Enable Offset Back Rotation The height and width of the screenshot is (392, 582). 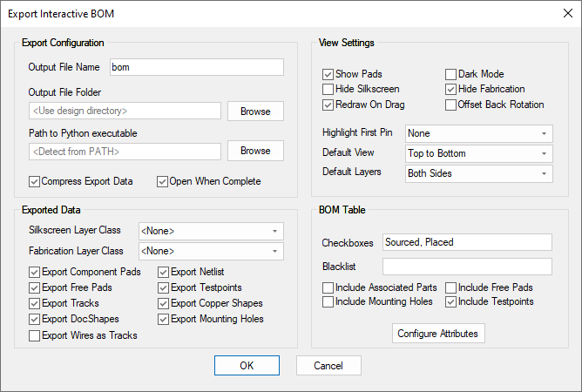pyautogui.click(x=451, y=105)
